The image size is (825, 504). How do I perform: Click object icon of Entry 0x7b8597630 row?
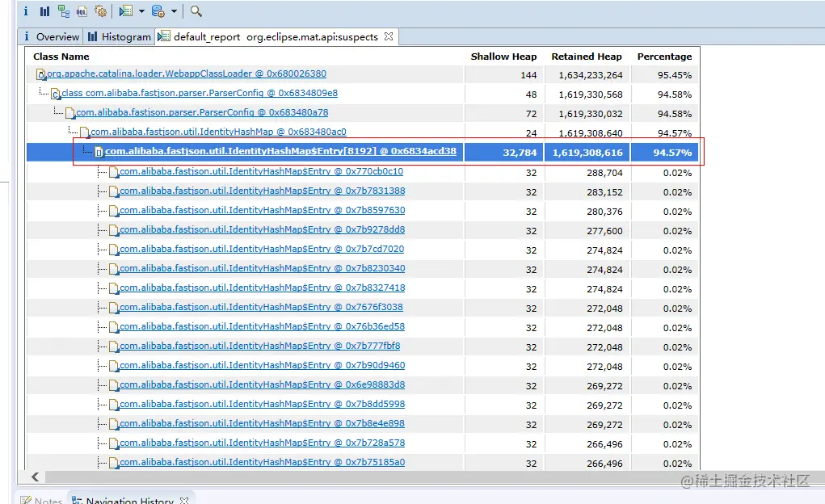coord(114,212)
